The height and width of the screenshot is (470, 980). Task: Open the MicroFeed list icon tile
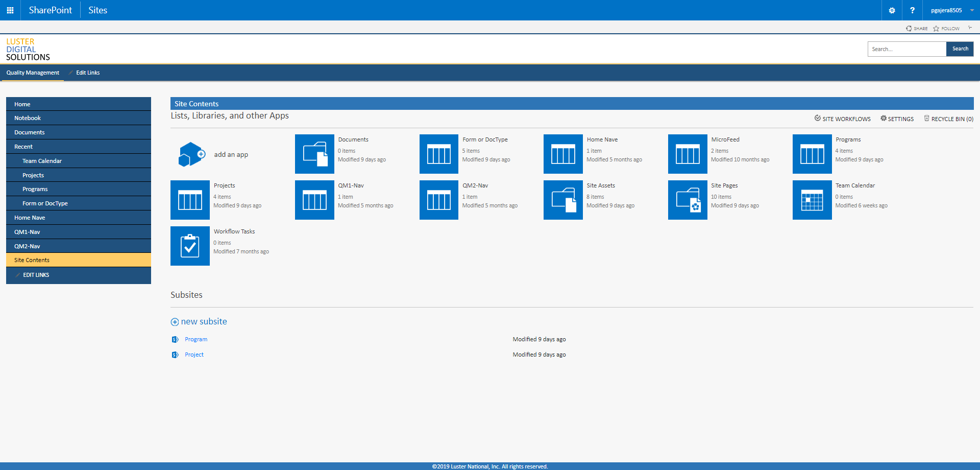(x=688, y=154)
